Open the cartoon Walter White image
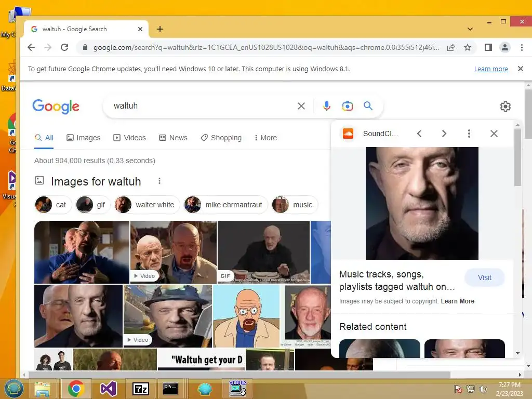This screenshot has height=399, width=532. (x=246, y=316)
